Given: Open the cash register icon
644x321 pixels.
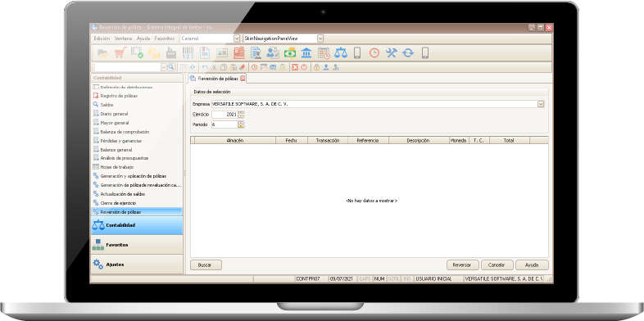Looking at the screenshot, I should [x=239, y=53].
